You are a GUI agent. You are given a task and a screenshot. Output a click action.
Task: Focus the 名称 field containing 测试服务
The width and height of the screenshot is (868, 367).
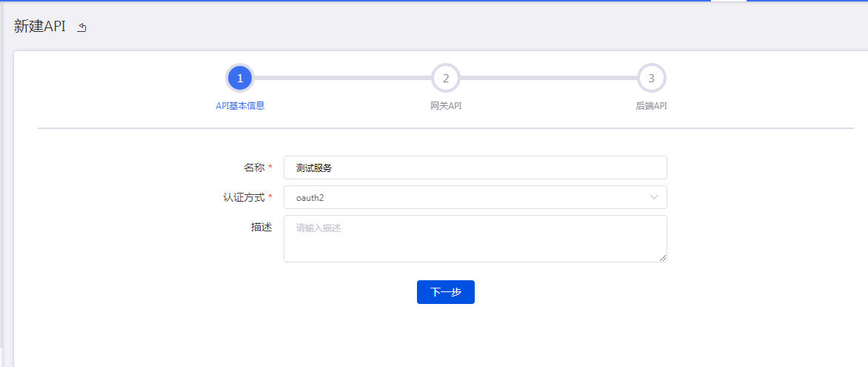(475, 168)
